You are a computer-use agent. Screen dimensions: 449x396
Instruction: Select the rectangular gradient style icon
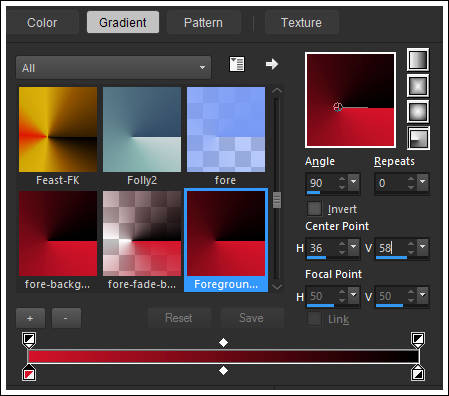pos(418,86)
